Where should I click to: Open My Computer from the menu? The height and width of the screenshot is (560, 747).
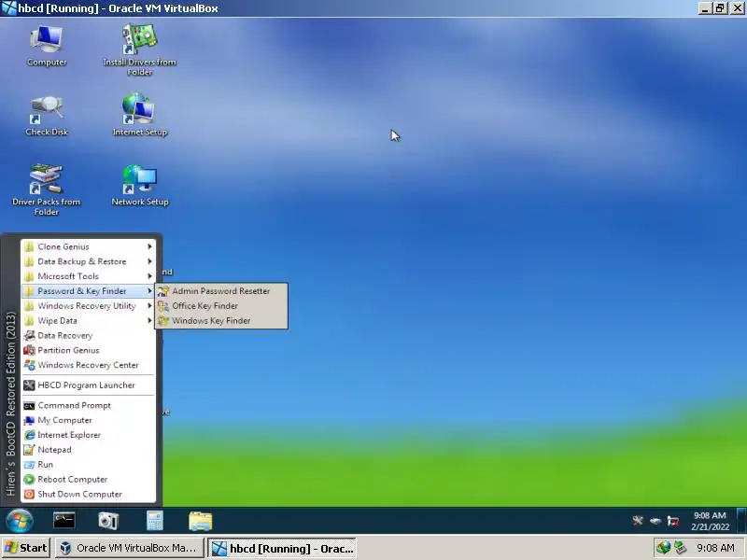click(88, 420)
